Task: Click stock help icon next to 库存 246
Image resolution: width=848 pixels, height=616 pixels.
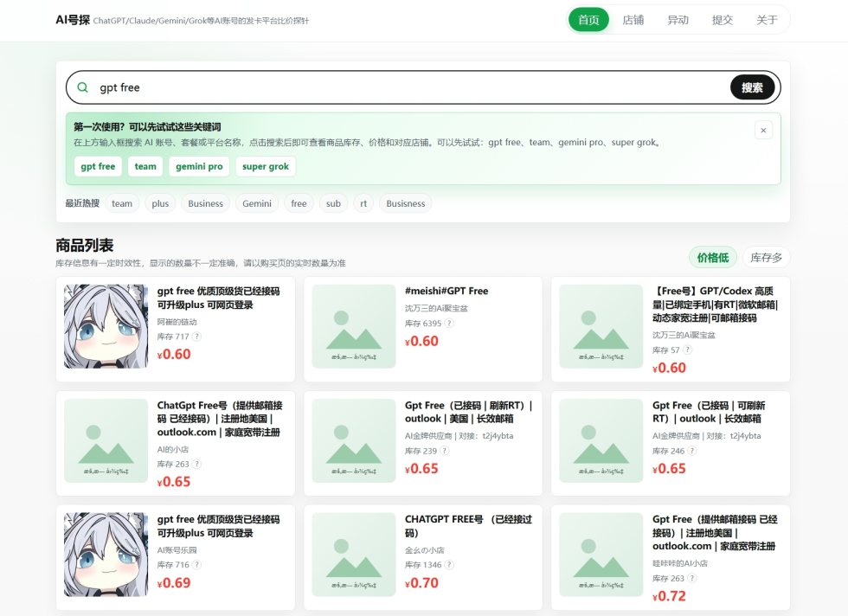Action: click(x=691, y=451)
